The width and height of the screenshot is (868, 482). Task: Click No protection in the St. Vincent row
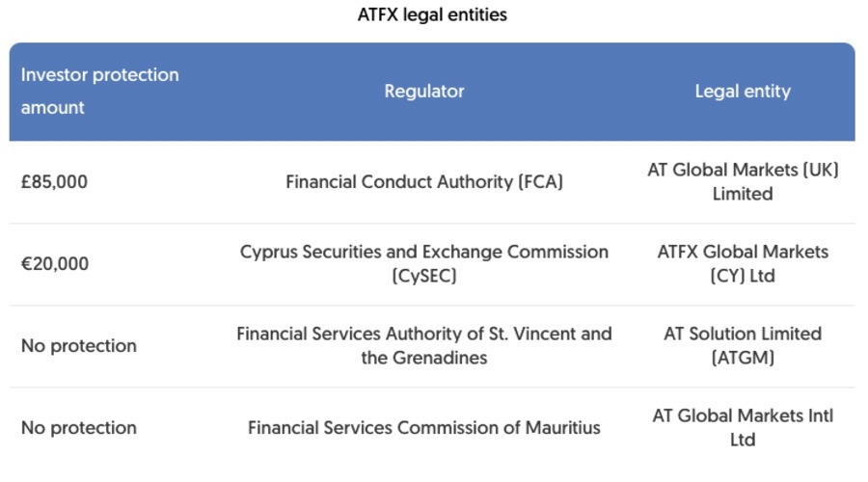coord(79,346)
